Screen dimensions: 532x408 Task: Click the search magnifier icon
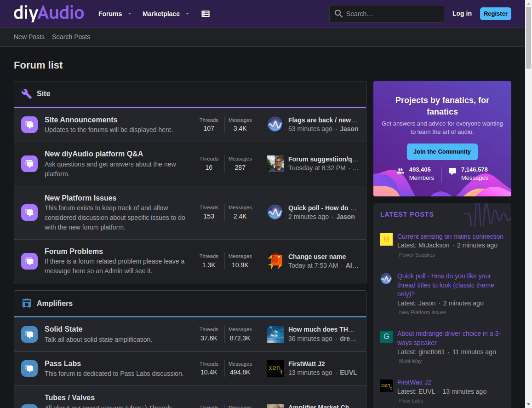coord(338,14)
